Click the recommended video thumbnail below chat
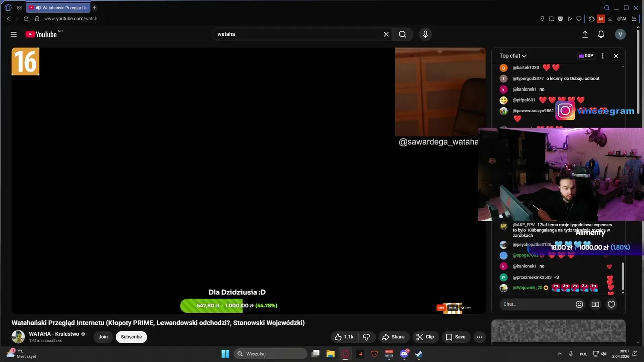Viewport: 644px width, 362px height. click(558, 331)
